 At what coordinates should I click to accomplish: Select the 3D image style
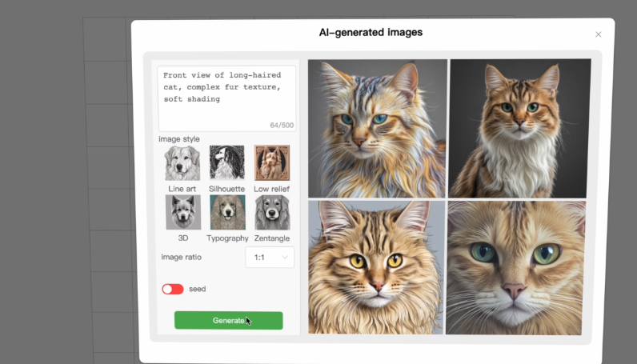183,212
